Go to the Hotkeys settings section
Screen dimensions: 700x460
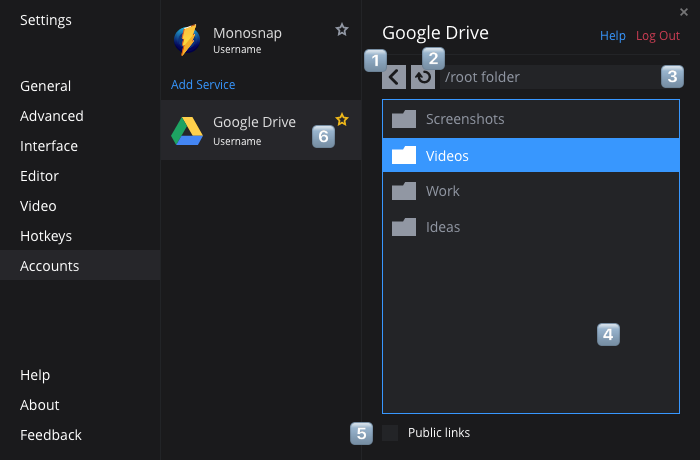(46, 236)
